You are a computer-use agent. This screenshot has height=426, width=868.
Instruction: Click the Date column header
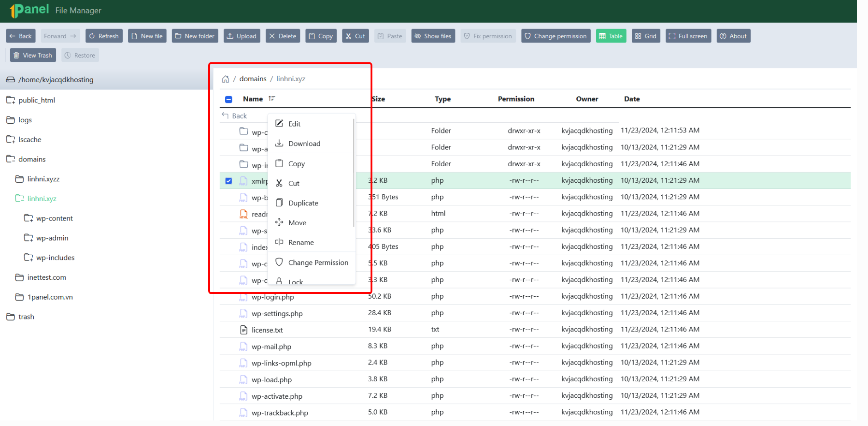click(x=632, y=99)
